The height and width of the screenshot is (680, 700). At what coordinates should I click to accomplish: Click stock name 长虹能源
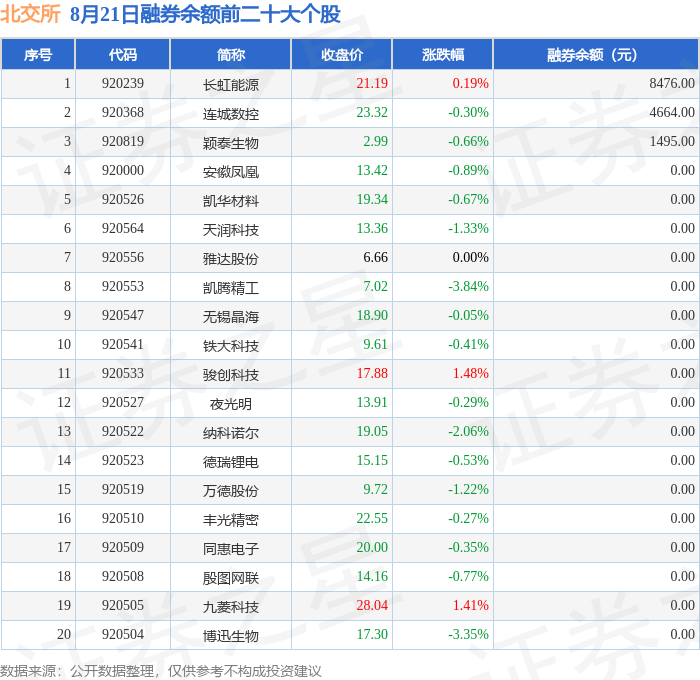coord(231,84)
